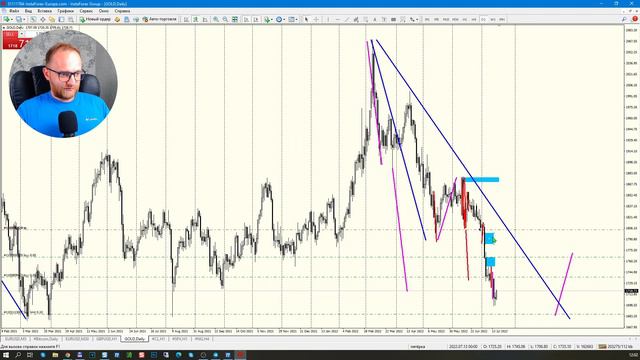
Task: Launch the MetaEditor icon
Action: [x=117, y=19]
